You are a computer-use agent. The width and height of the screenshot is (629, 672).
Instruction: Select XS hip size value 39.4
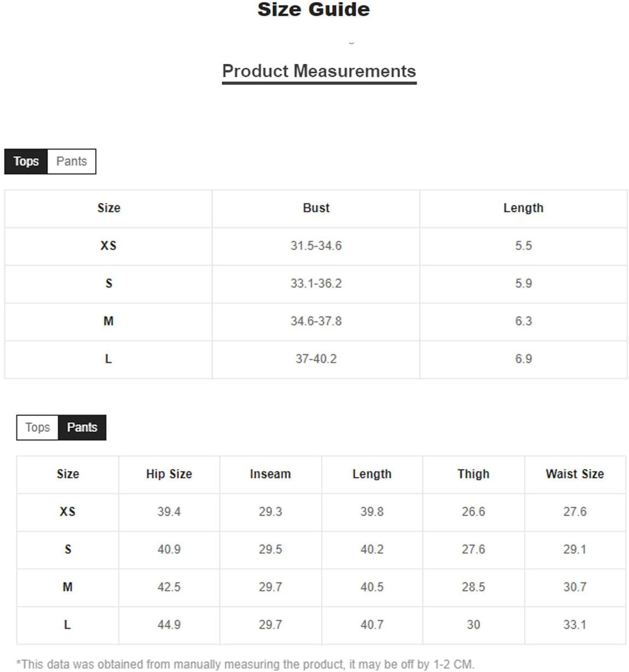click(169, 512)
